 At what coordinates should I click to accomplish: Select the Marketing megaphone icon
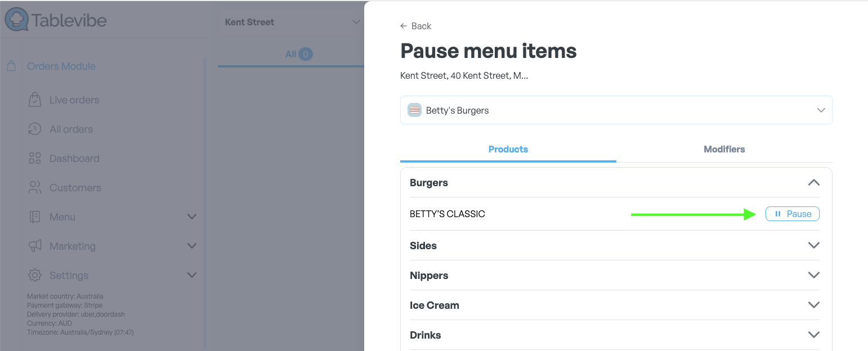click(35, 246)
